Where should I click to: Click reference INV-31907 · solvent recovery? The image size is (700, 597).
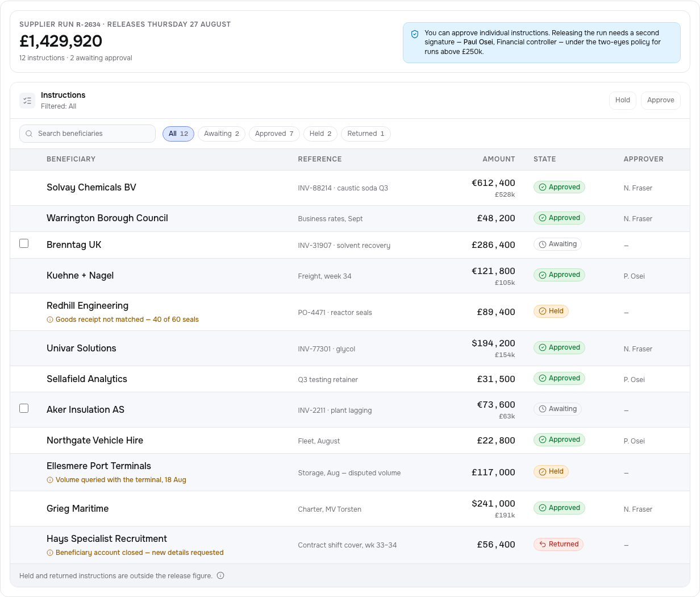coord(344,246)
